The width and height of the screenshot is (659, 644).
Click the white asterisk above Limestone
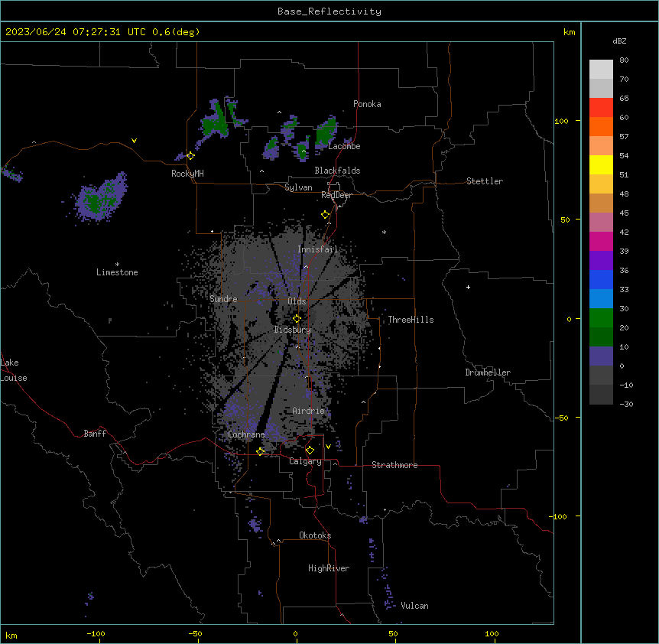[x=117, y=265]
